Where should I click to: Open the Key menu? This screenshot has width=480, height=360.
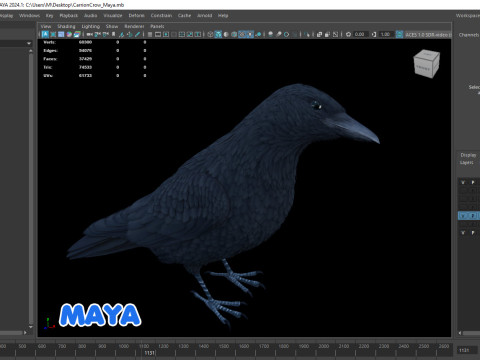(49, 15)
